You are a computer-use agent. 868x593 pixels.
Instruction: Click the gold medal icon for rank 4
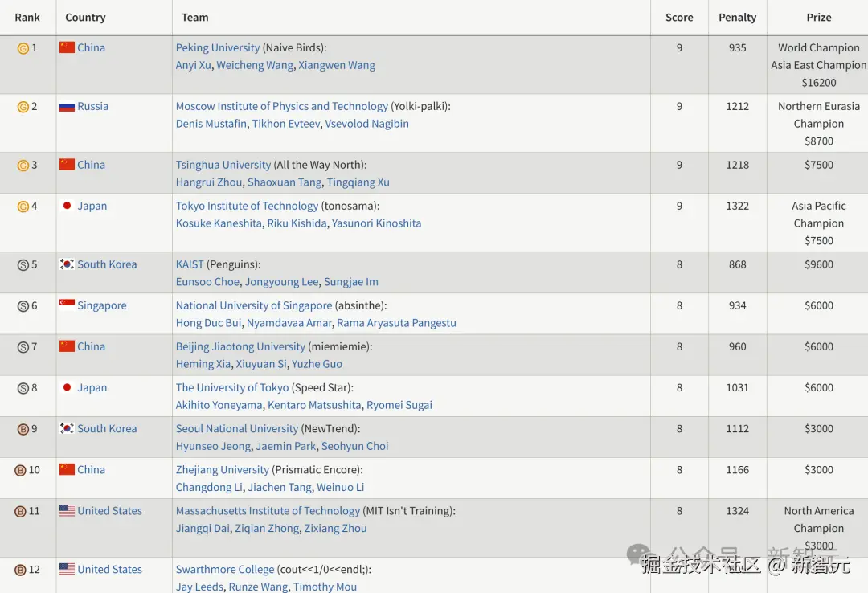coord(23,207)
